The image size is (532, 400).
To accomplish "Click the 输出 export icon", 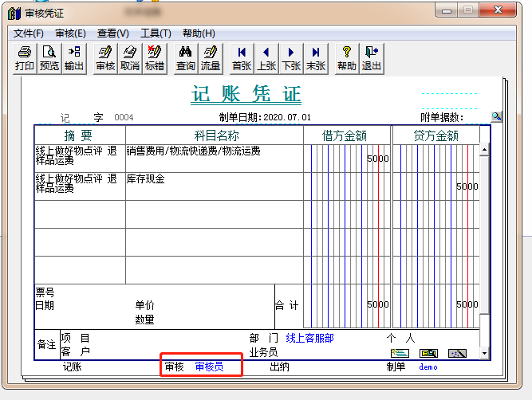I will pyautogui.click(x=74, y=58).
